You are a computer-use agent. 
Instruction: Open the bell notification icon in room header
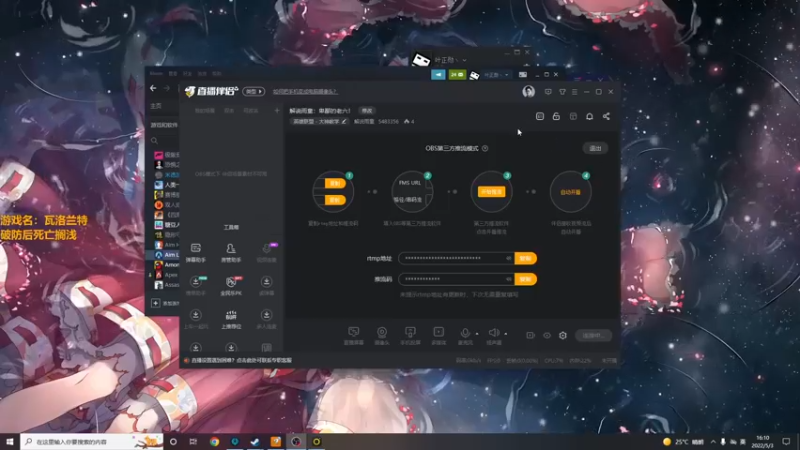click(589, 116)
